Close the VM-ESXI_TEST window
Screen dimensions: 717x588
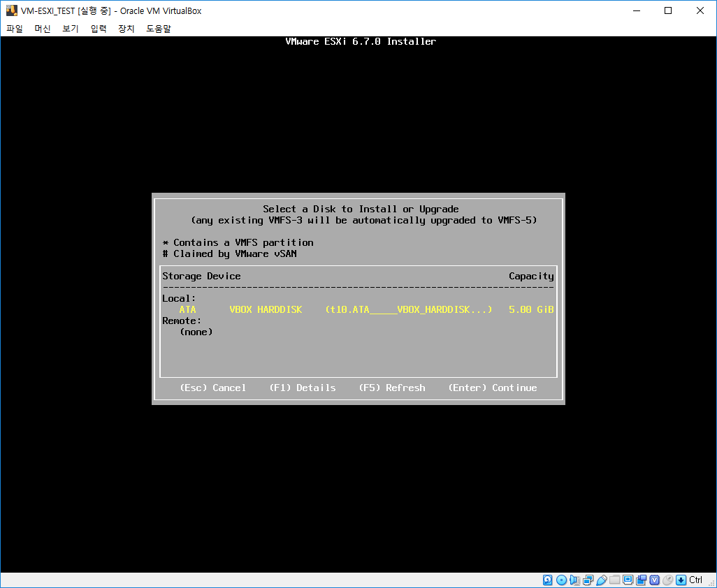point(700,10)
